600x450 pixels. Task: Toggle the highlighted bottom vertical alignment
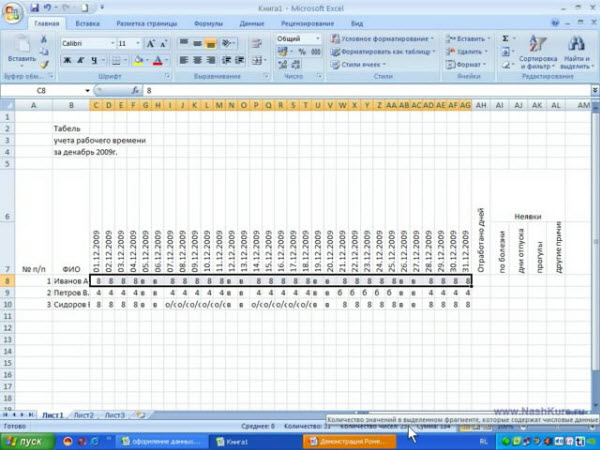point(210,43)
